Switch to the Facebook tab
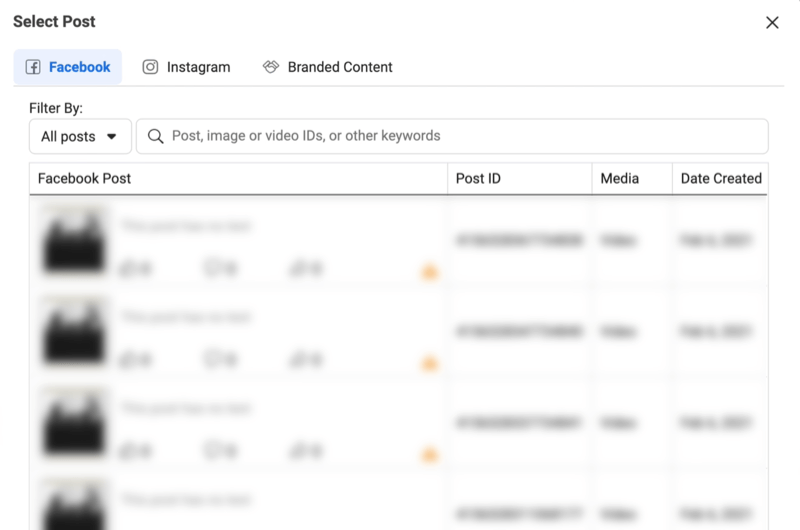The height and width of the screenshot is (530, 800). 68,67
